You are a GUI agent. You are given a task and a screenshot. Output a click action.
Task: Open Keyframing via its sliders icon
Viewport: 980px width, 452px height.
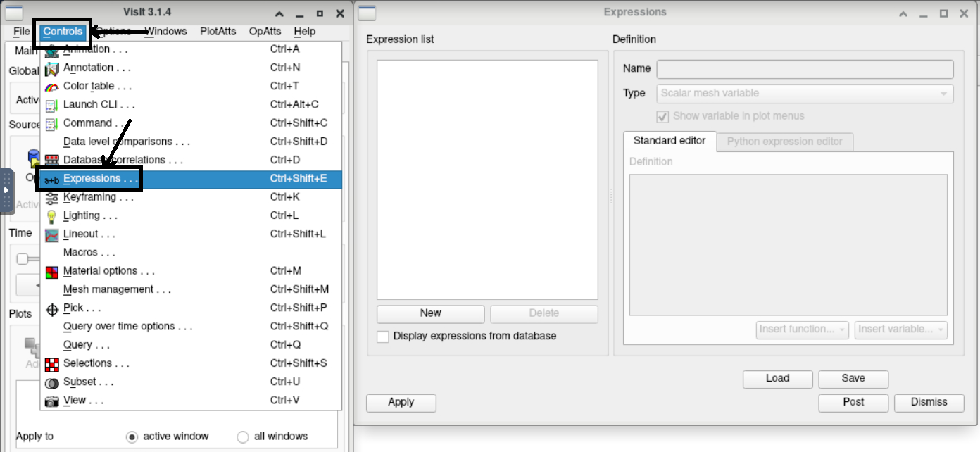coord(52,198)
